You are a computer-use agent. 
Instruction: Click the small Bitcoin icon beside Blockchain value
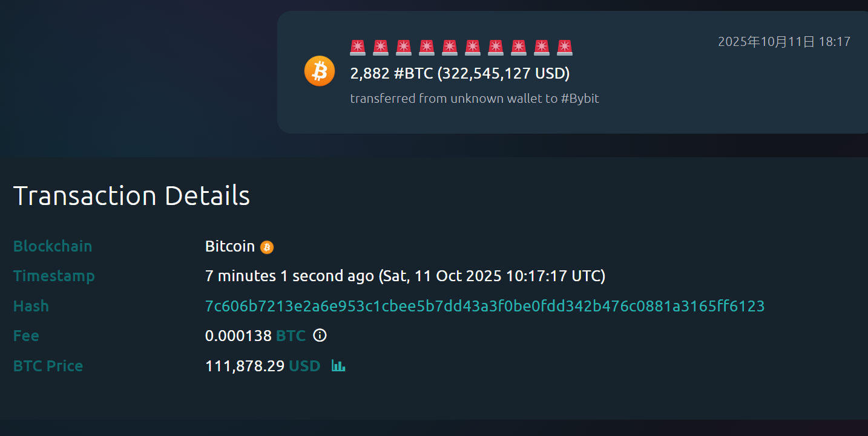(267, 247)
